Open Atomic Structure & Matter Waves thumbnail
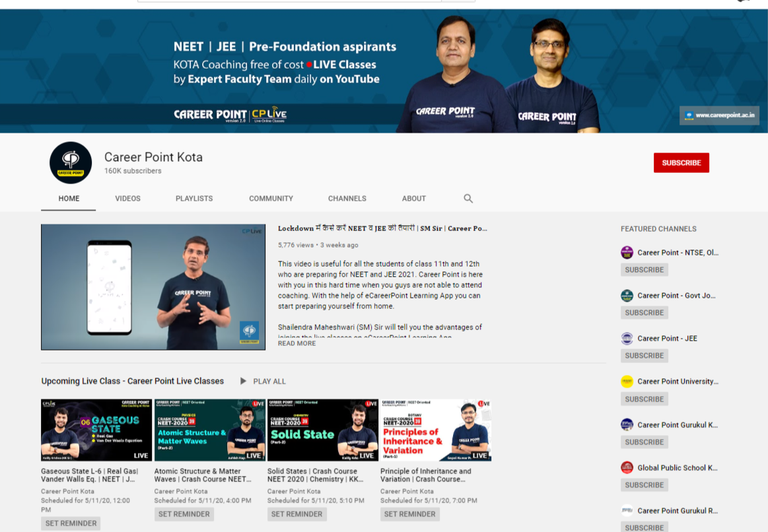The image size is (768, 532). (209, 430)
